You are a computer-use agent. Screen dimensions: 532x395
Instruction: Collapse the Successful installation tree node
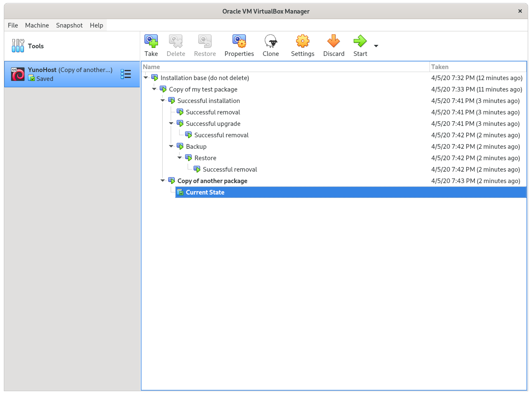pos(163,101)
